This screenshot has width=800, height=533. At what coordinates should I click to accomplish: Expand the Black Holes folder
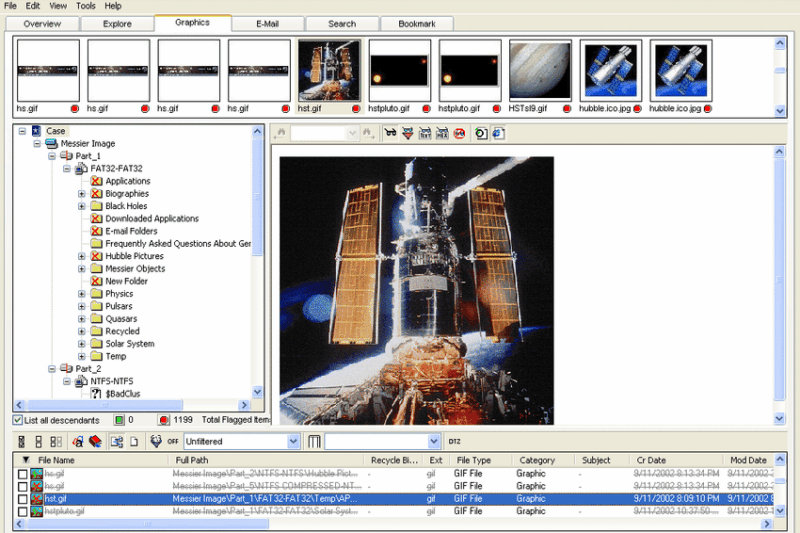[82, 206]
